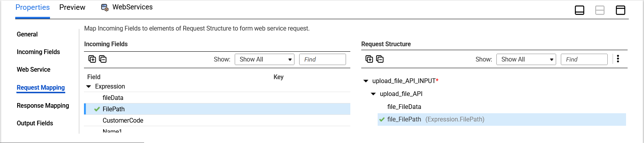Collapse the Expression field group
The width and height of the screenshot is (644, 143).
coord(89,87)
